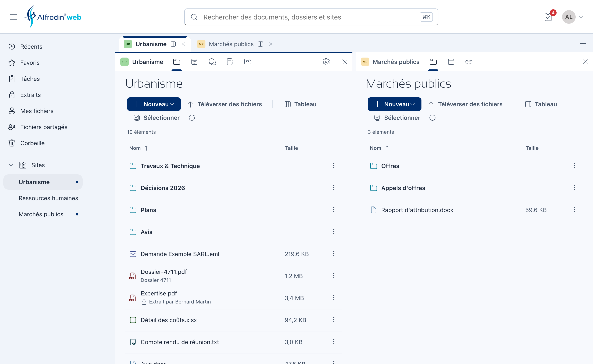Open the news feed icon in Urbanisme panel
593x364 pixels.
[248, 62]
